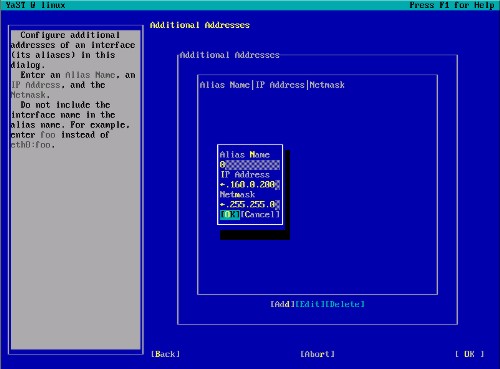Focus the Alias Name input field
Viewport: 500px width, 369px height.
250,165
